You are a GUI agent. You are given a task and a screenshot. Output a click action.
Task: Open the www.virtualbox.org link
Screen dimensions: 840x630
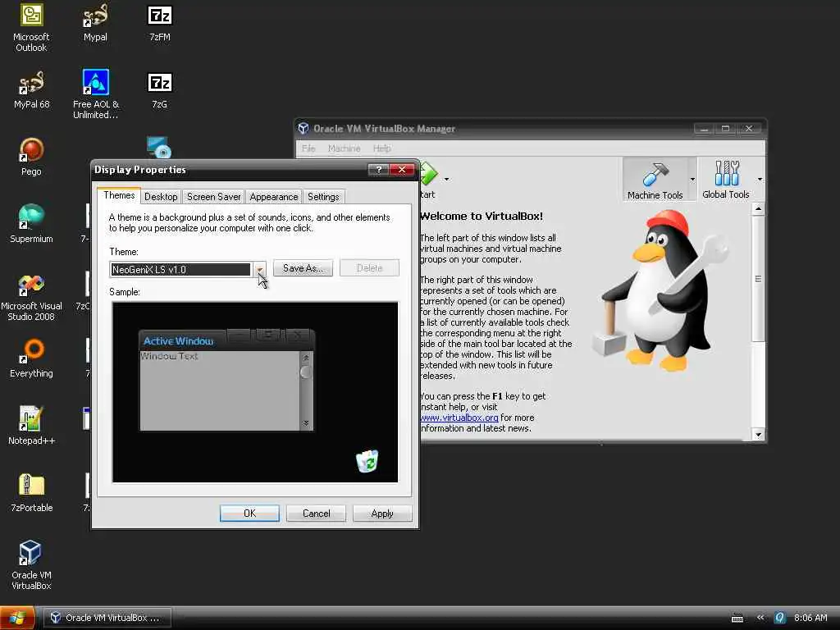[459, 418]
